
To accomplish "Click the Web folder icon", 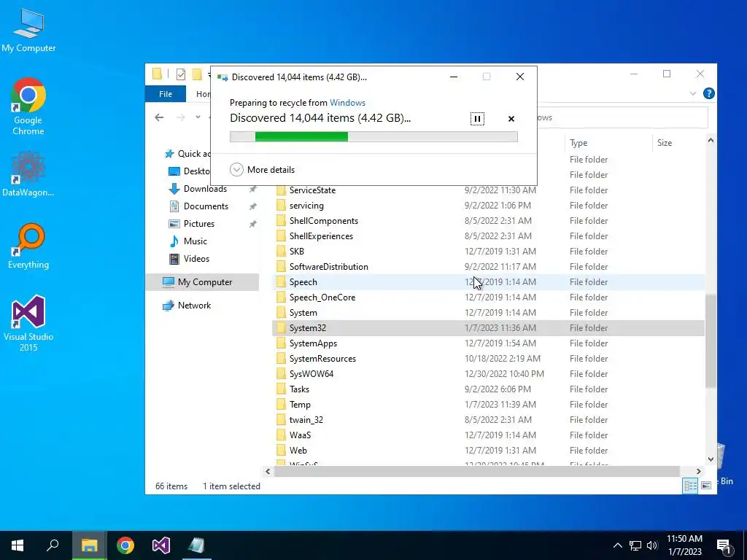I will coord(281,450).
